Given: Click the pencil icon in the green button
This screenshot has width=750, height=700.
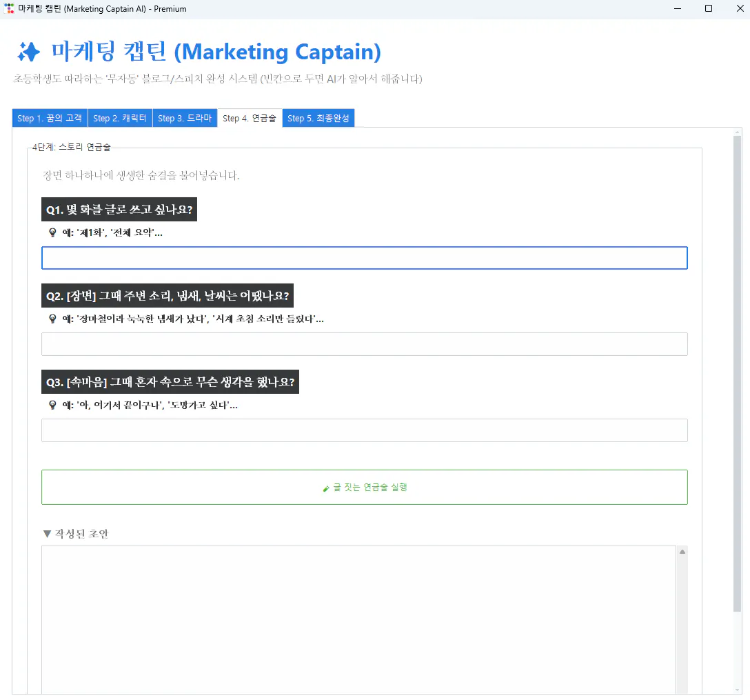Looking at the screenshot, I should [325, 488].
